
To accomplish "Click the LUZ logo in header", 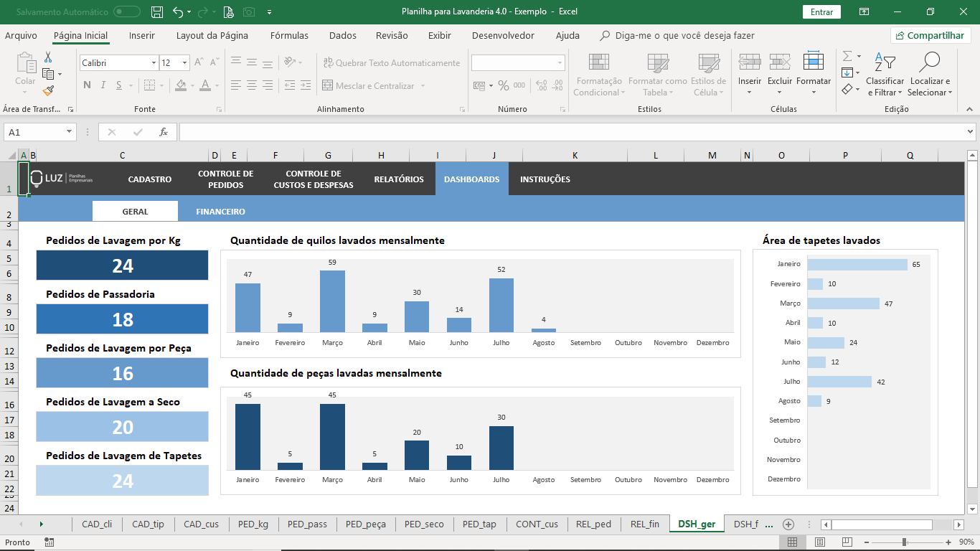I will click(62, 179).
